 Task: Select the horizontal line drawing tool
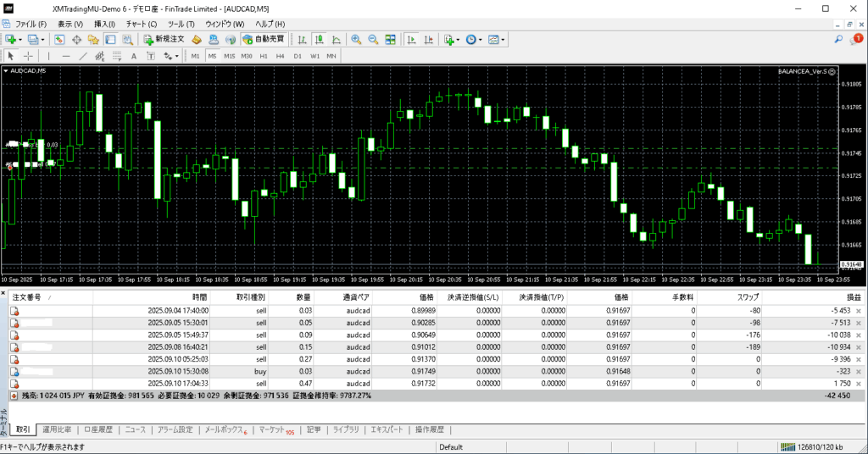(65, 56)
